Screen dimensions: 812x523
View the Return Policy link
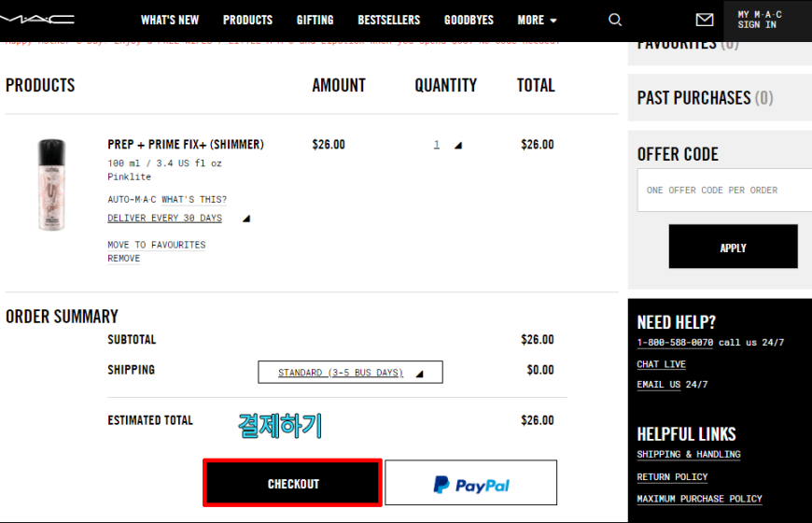(672, 477)
